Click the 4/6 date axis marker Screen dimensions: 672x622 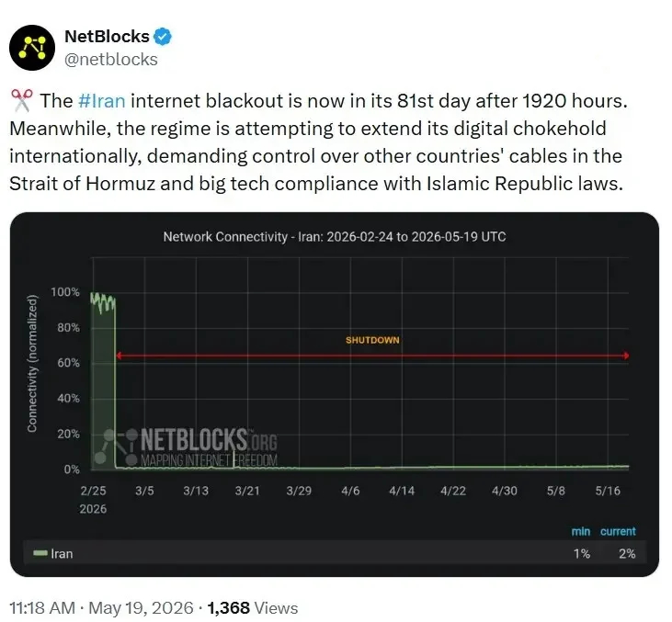click(x=350, y=491)
